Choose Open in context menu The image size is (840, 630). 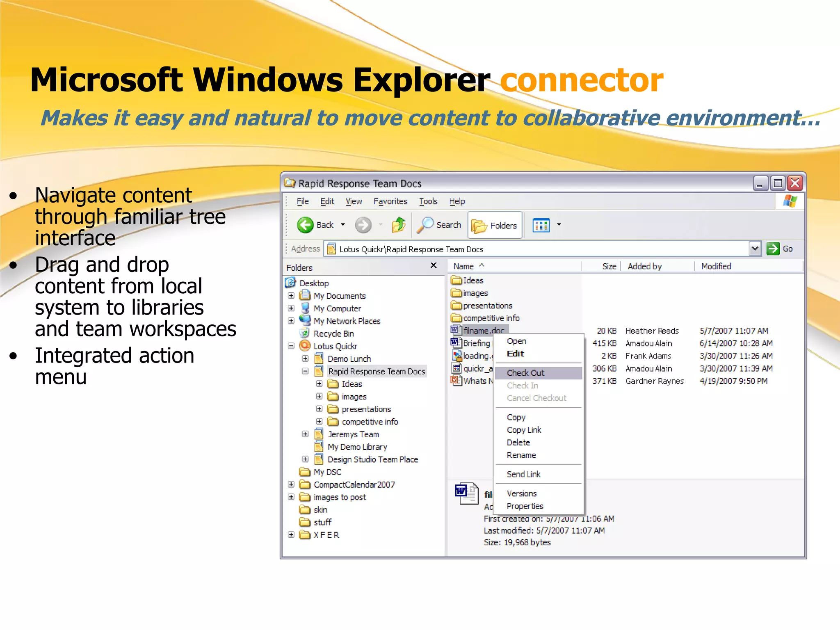click(x=539, y=341)
